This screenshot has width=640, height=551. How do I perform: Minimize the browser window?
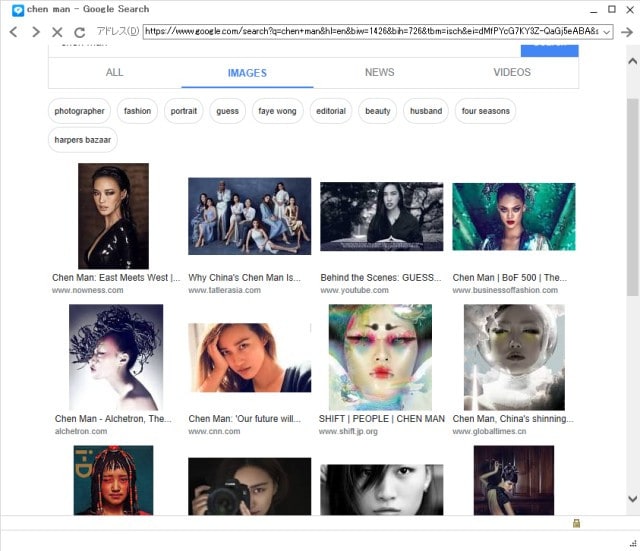point(594,10)
